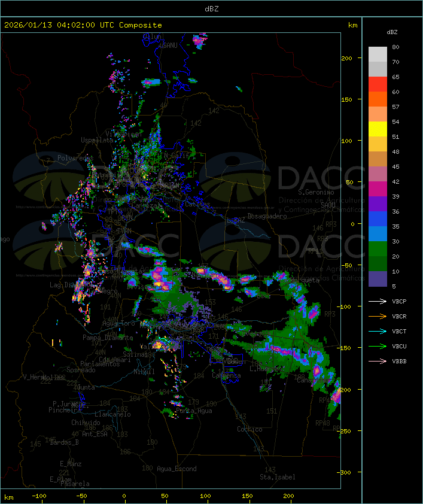This screenshot has width=423, height=504.
Task: Click the pink VBBB arrow icon
Action: click(378, 362)
